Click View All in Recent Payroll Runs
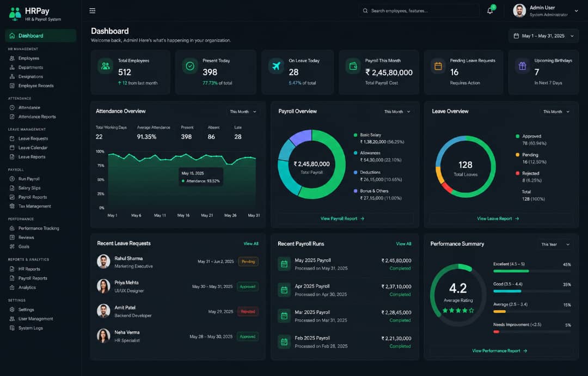The width and height of the screenshot is (588, 376). (x=403, y=244)
